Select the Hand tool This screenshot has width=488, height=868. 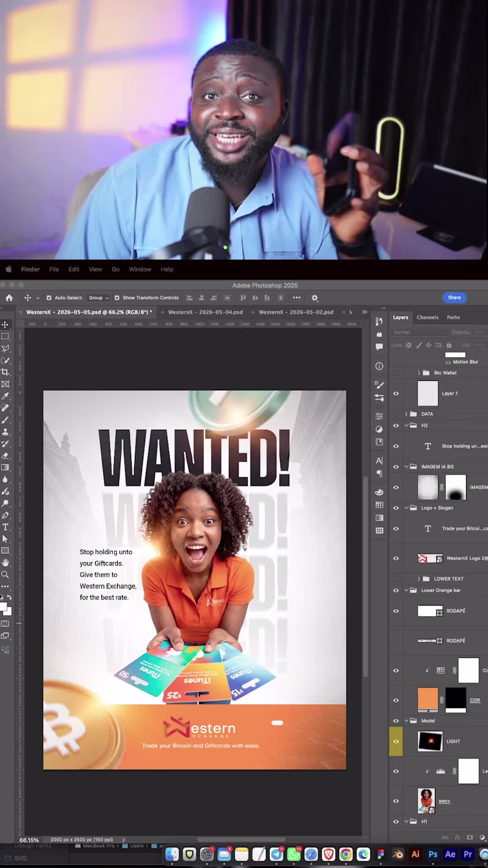5,562
